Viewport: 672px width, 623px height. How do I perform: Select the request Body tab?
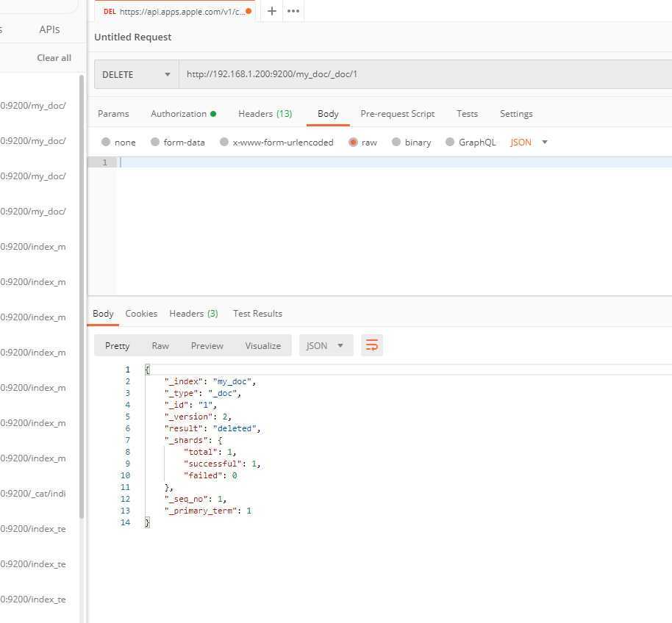[328, 114]
